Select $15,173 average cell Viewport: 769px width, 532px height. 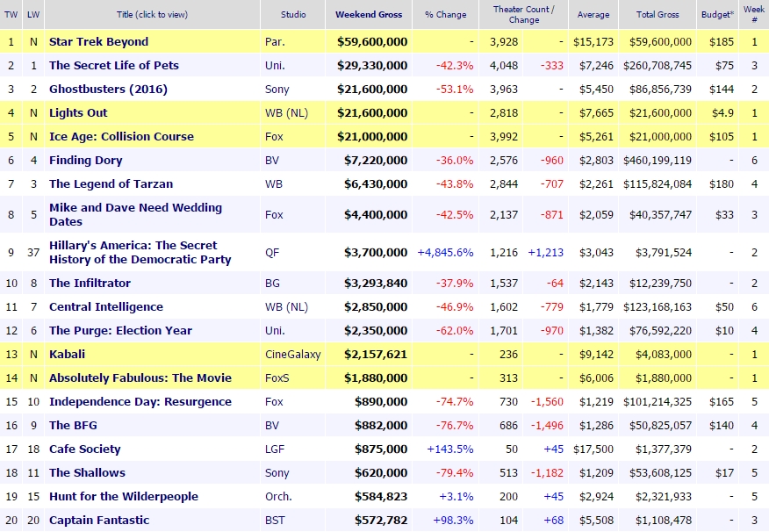[x=593, y=41]
